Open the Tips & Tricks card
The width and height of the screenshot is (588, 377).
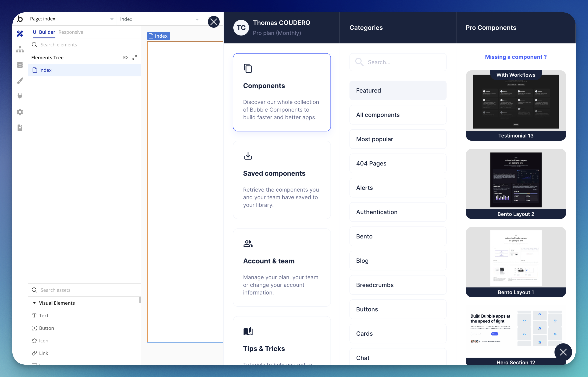pyautogui.click(x=282, y=341)
